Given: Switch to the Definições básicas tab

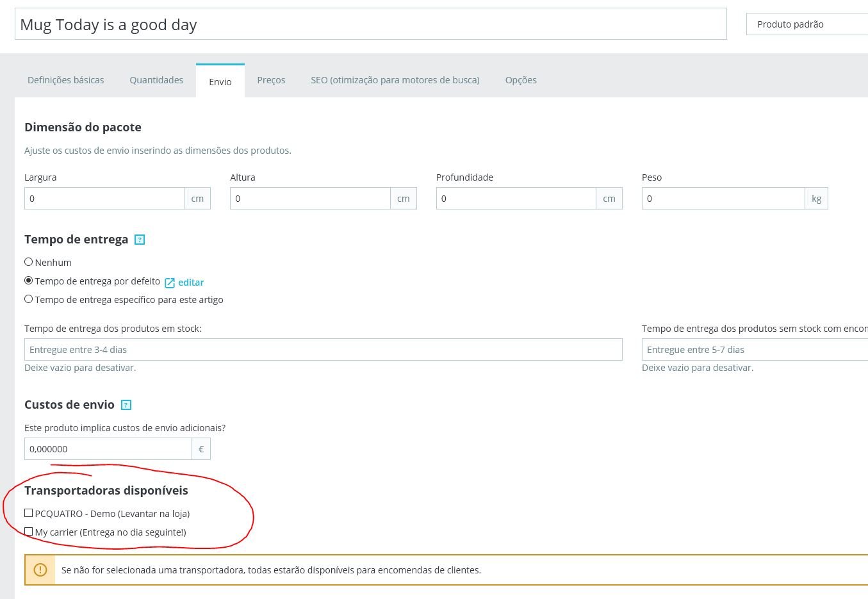Looking at the screenshot, I should click(65, 80).
